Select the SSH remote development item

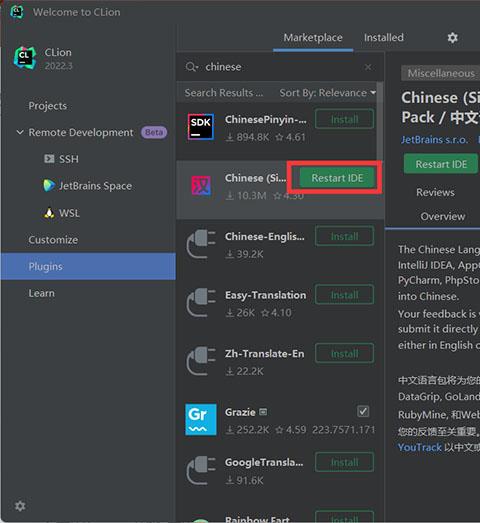pos(69,159)
